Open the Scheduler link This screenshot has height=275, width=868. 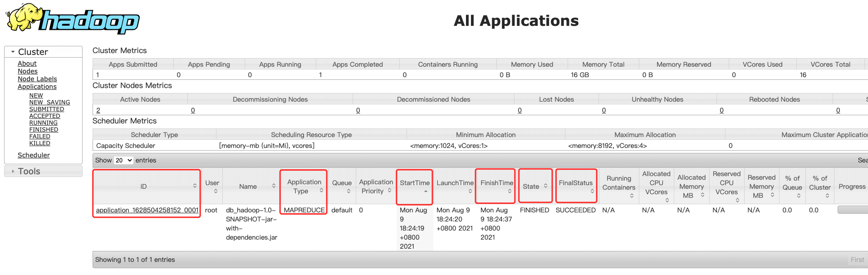coord(34,155)
